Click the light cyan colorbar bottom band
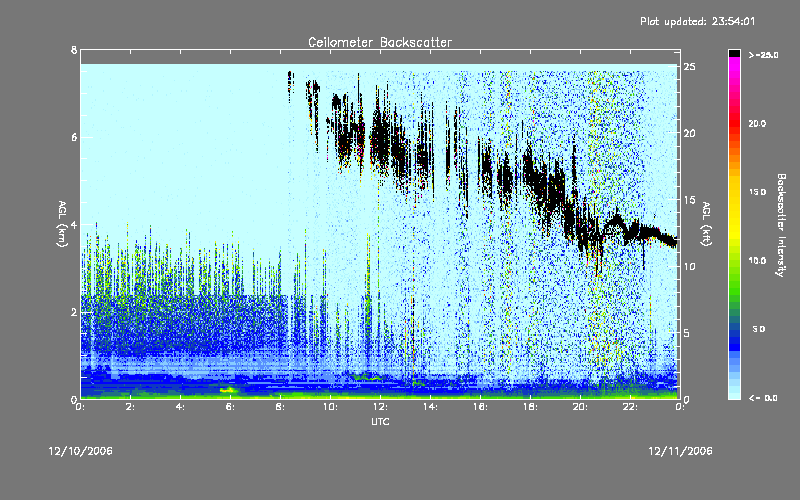Viewport: 800px width, 500px height. pos(734,395)
